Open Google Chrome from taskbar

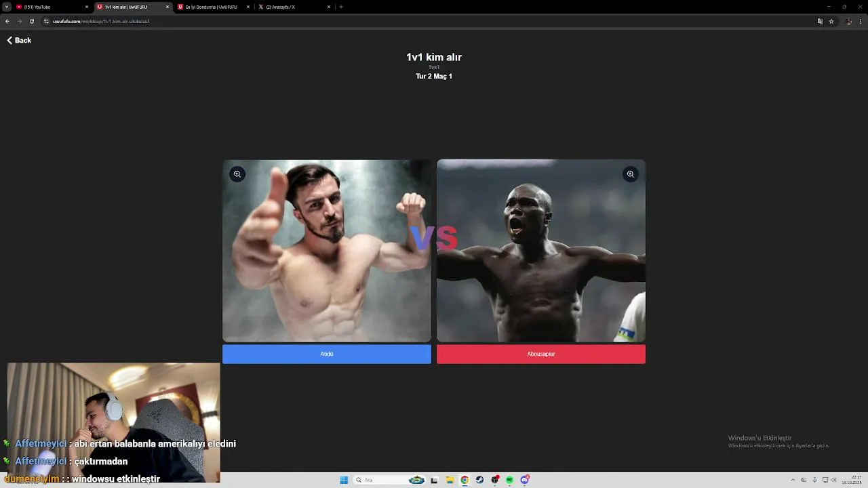point(465,480)
